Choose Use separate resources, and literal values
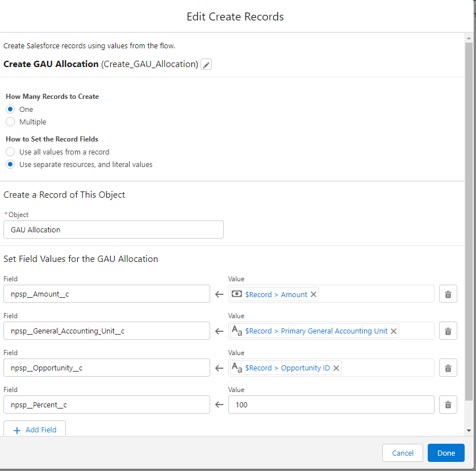Image resolution: width=476 pixels, height=471 pixels. tap(10, 164)
